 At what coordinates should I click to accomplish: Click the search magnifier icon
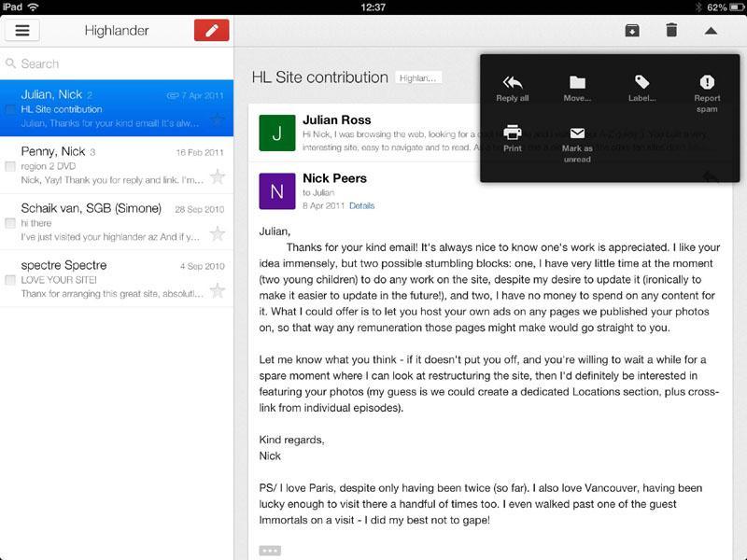pyautogui.click(x=10, y=63)
